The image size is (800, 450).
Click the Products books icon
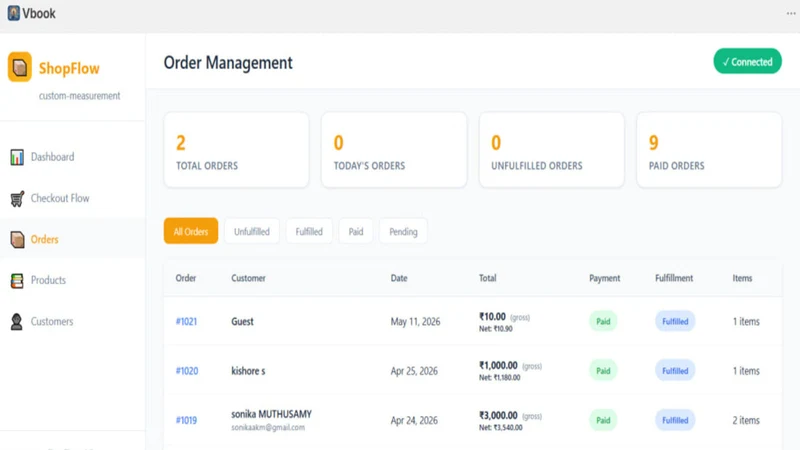17,281
